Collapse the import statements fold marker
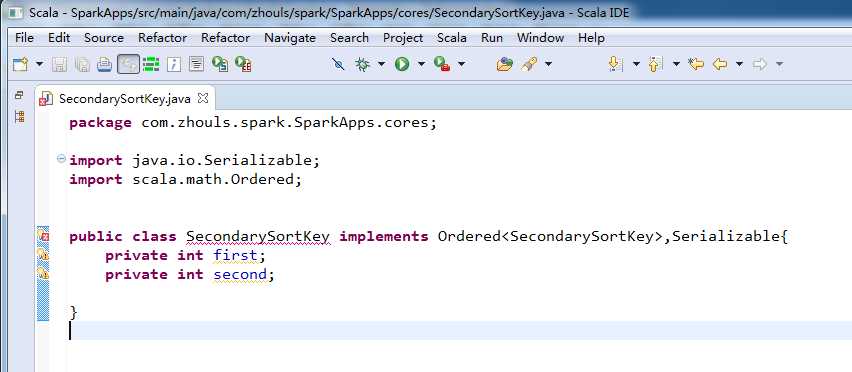 pos(61,159)
